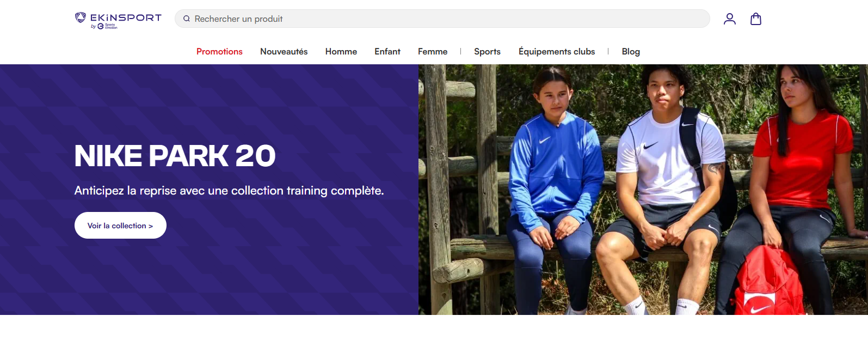Open the Promotions menu item

[219, 51]
